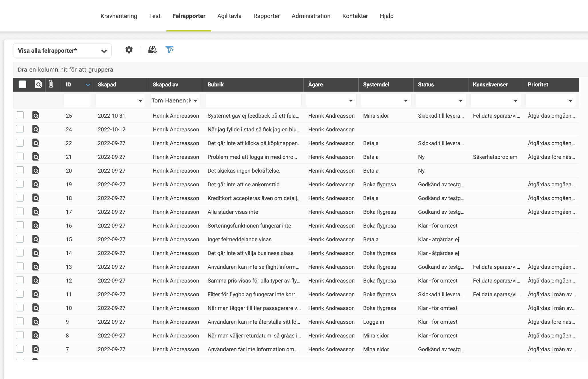Open preview icon for defect 16
The height and width of the screenshot is (379, 588).
click(36, 226)
